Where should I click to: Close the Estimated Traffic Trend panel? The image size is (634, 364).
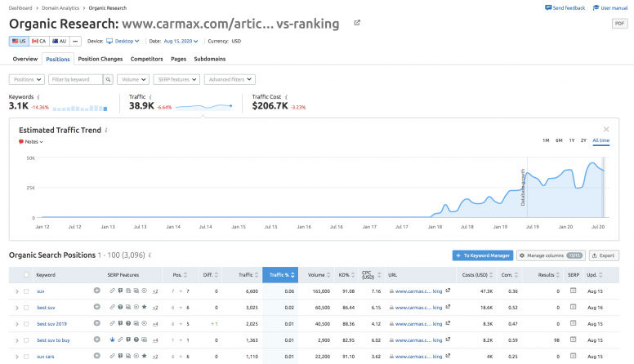coord(605,129)
